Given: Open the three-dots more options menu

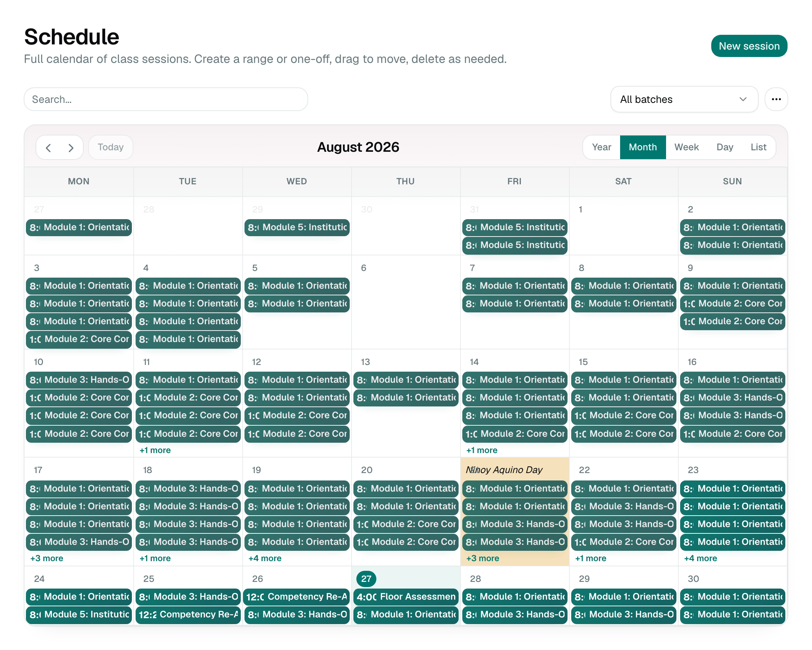Looking at the screenshot, I should point(776,99).
